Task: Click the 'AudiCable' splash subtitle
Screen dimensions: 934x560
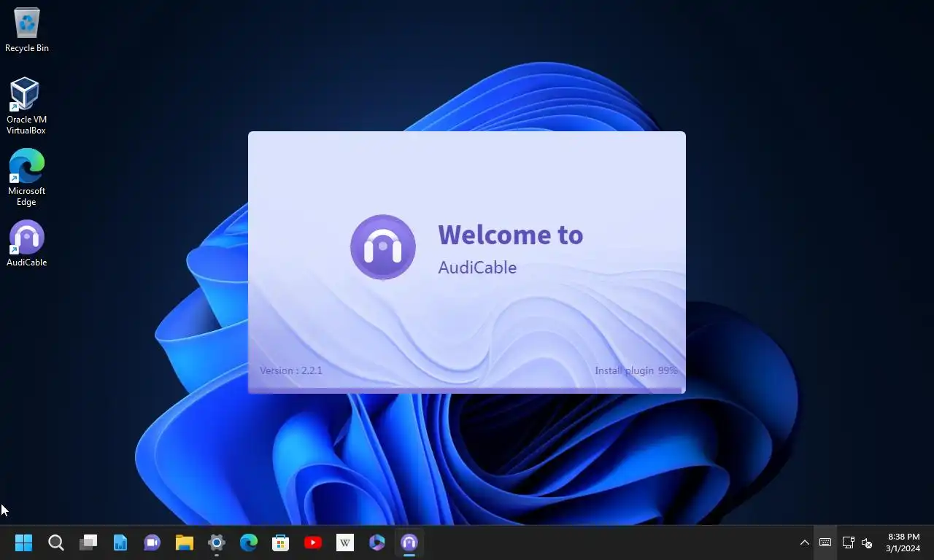Action: [x=477, y=268]
